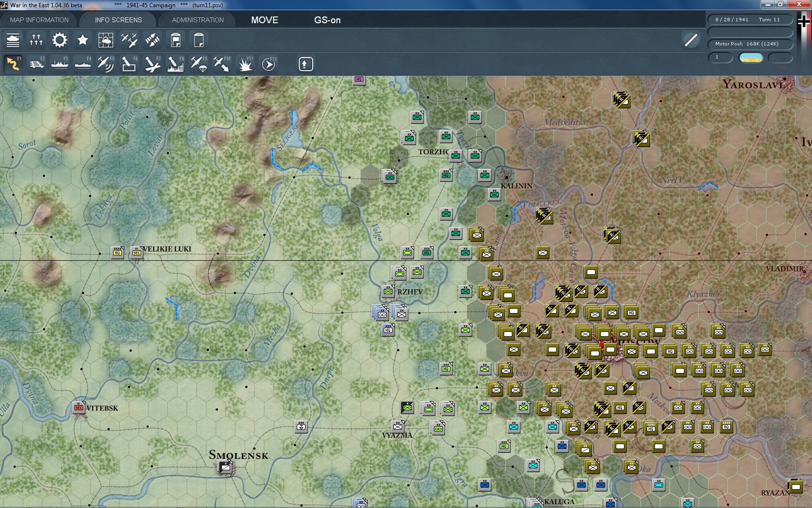Open the Order of Battle tank icon

pos(13,40)
